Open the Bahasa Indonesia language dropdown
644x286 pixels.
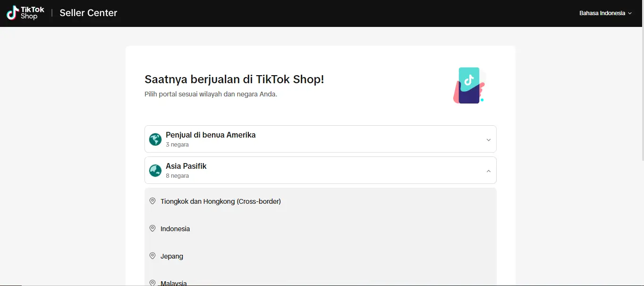coord(605,13)
